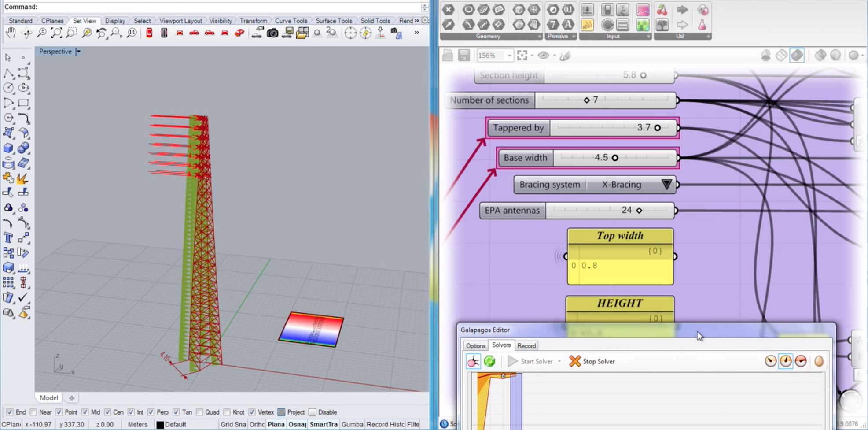
Task: Click the Undo View Change icon
Action: tap(101, 33)
